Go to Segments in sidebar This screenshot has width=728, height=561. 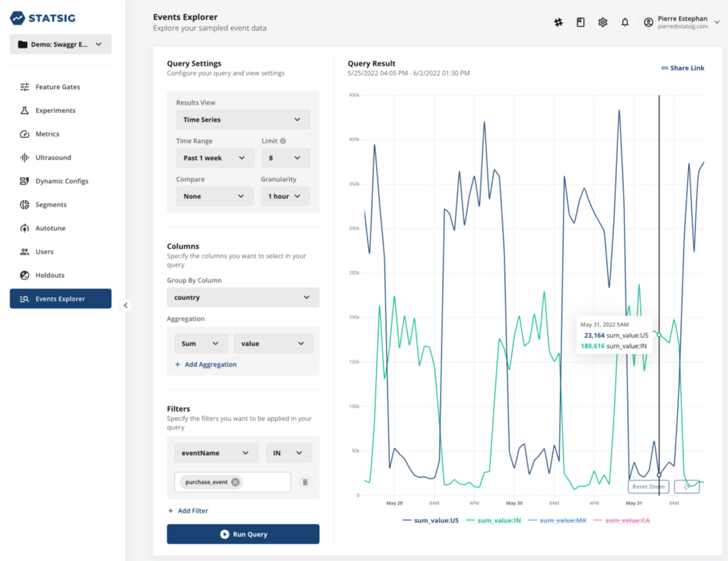tap(60, 205)
